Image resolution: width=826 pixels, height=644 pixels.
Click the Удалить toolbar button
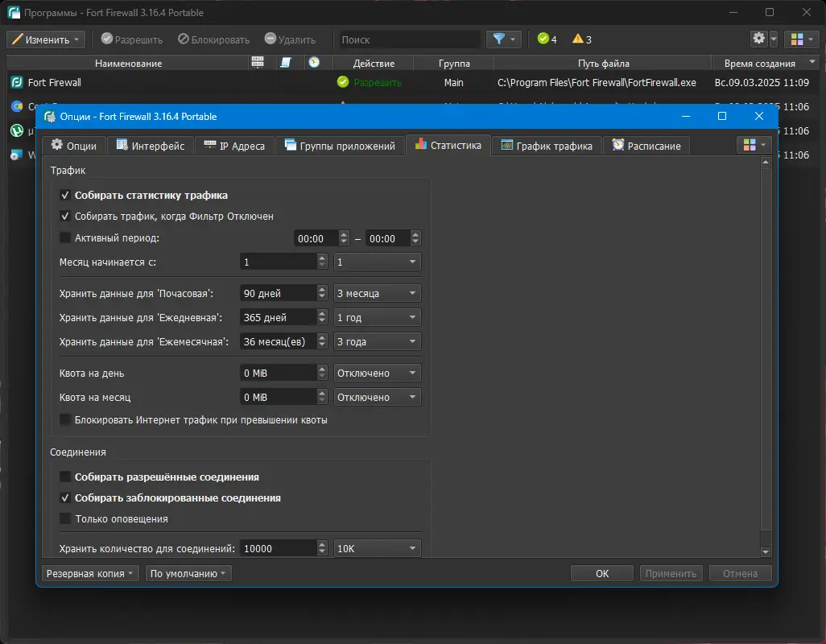pyautogui.click(x=290, y=39)
